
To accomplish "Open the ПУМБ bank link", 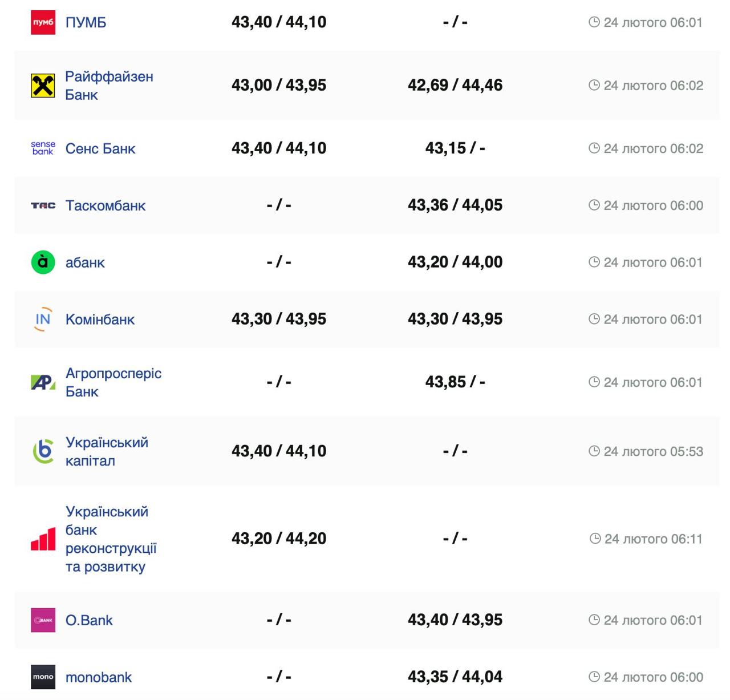I will pyautogui.click(x=86, y=22).
